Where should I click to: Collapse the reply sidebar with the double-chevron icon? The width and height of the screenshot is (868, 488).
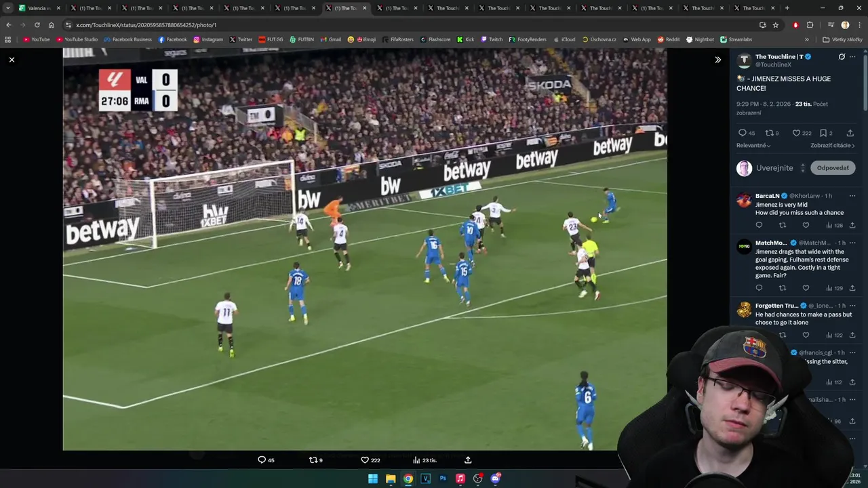coord(717,60)
